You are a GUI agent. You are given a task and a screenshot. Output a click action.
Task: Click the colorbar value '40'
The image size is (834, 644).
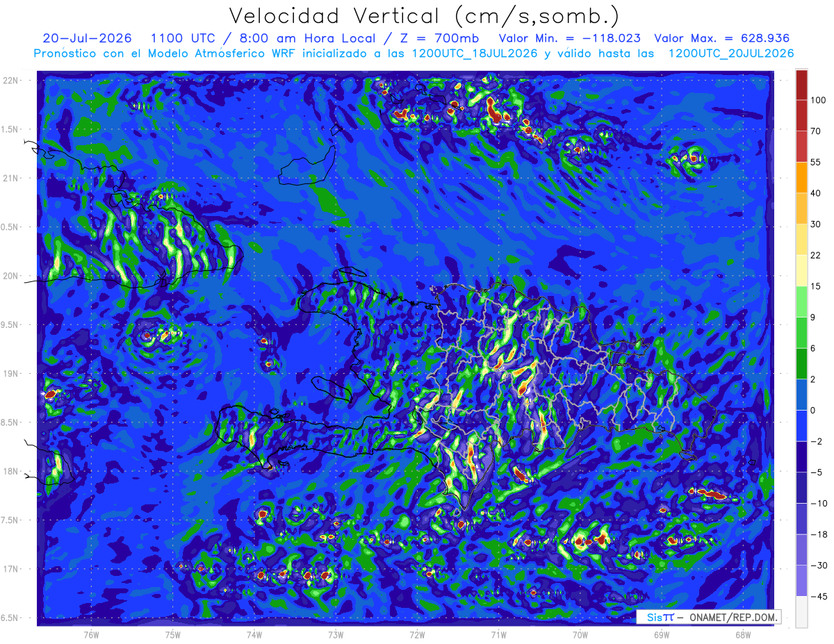click(815, 193)
